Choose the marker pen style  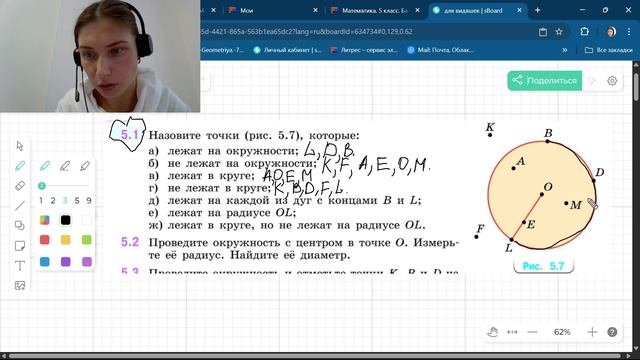click(x=65, y=166)
